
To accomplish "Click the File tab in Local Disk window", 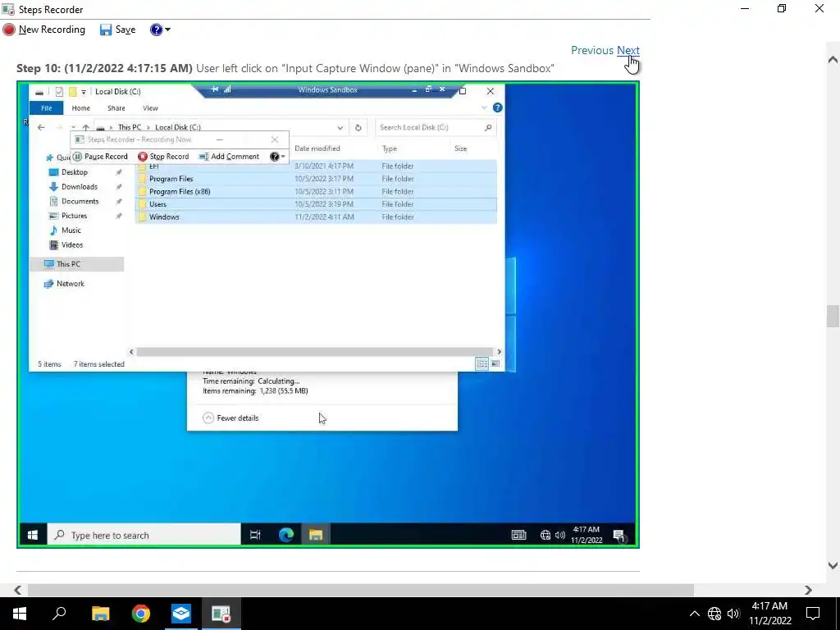I will [47, 107].
